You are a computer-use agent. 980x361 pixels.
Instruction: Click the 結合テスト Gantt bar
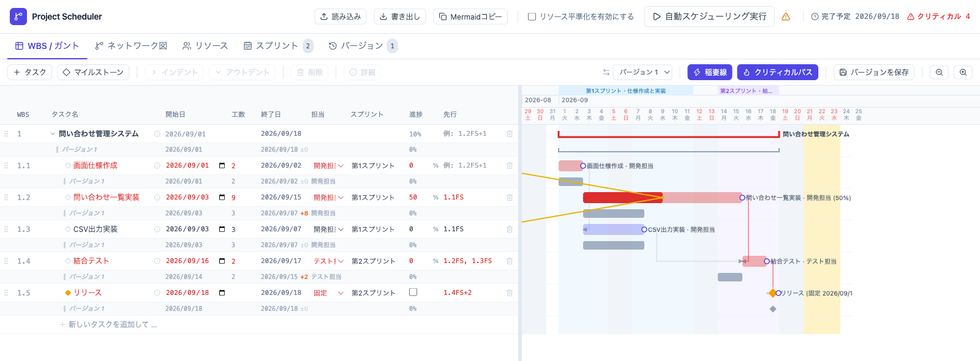point(754,261)
